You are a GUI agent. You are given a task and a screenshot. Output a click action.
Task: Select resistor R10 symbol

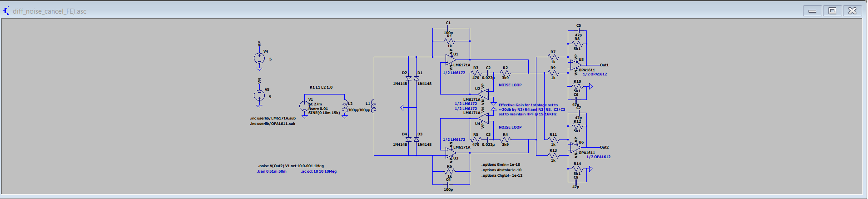coord(577,86)
